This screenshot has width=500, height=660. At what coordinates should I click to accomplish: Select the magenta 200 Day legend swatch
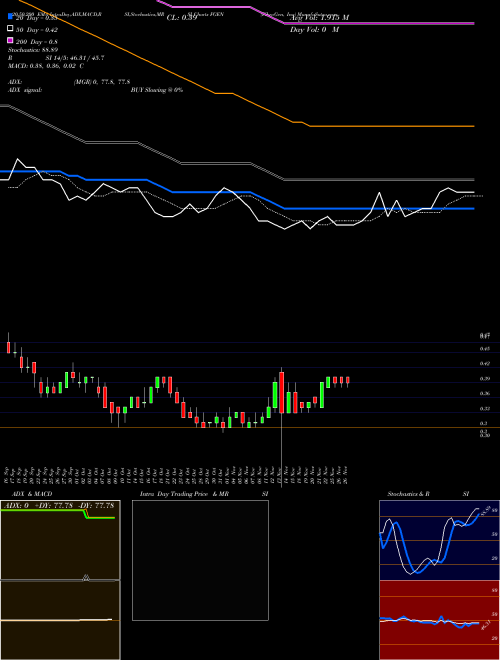(10, 40)
